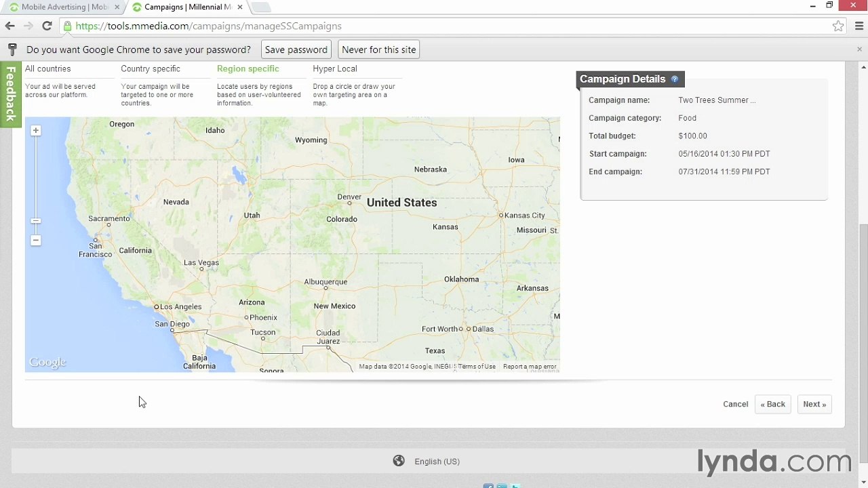Click the key icon in password bar

coord(12,49)
